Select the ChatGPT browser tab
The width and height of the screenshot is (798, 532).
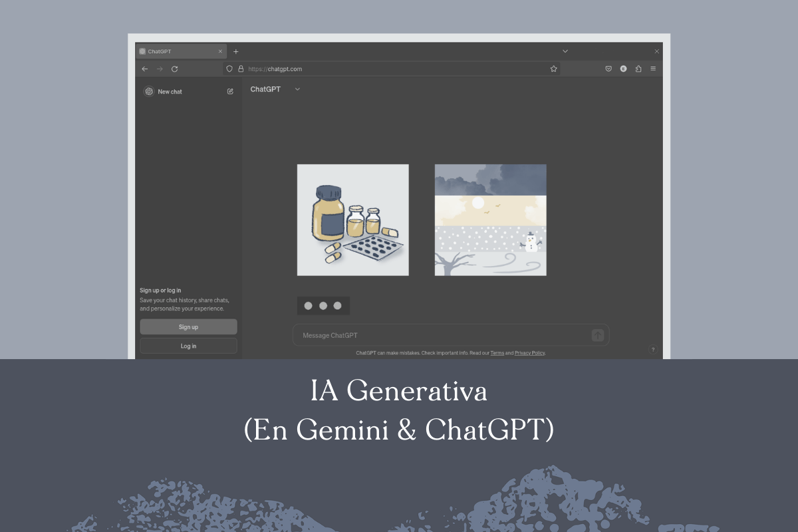181,51
